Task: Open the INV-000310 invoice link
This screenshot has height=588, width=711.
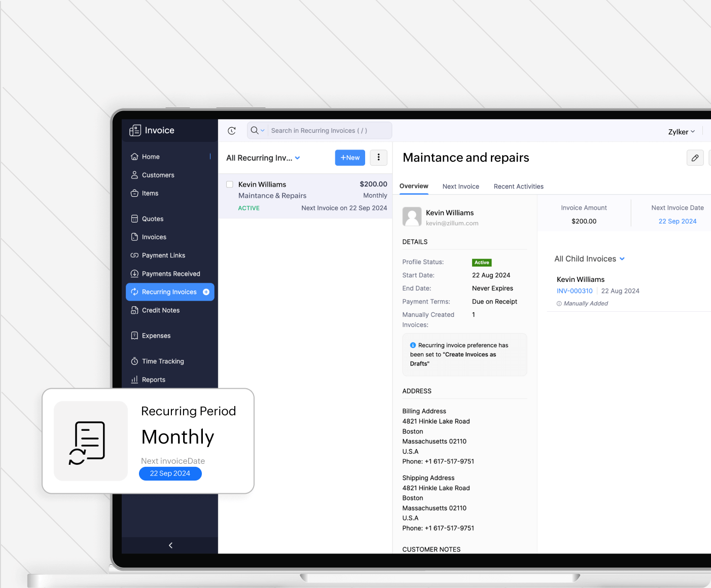Action: (575, 291)
